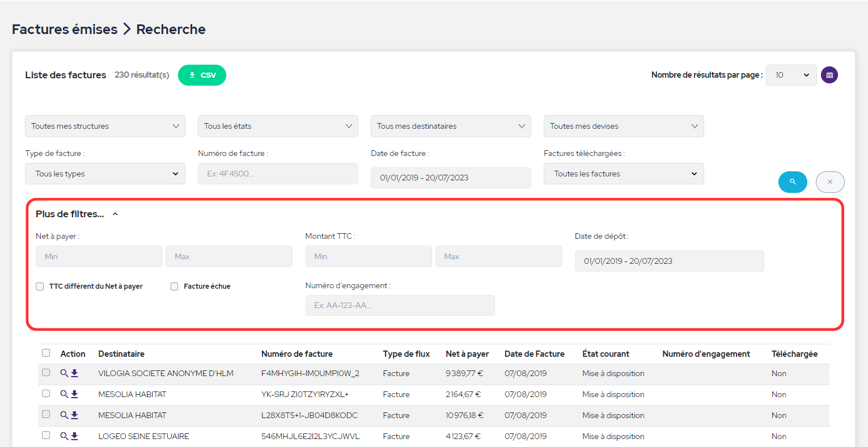Viewport: 868px width, 447px height.
Task: Open the Toutes mes devises dropdown
Action: tap(624, 126)
